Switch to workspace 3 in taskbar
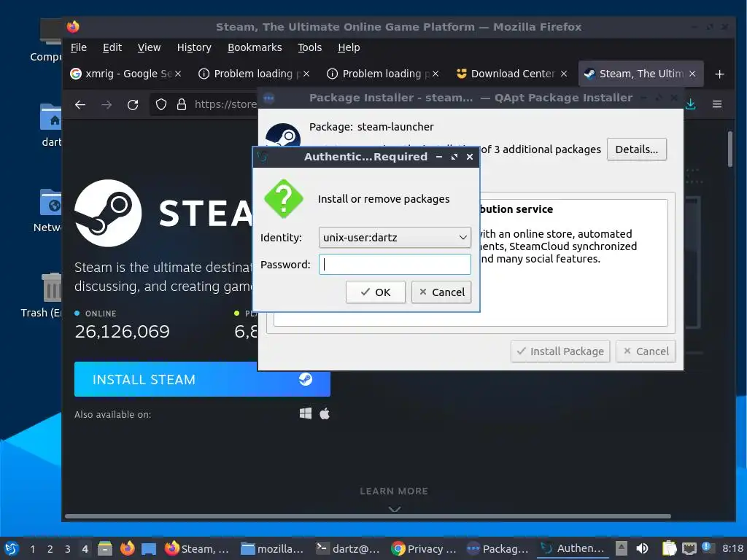Screen dimensions: 747x560 click(x=68, y=549)
